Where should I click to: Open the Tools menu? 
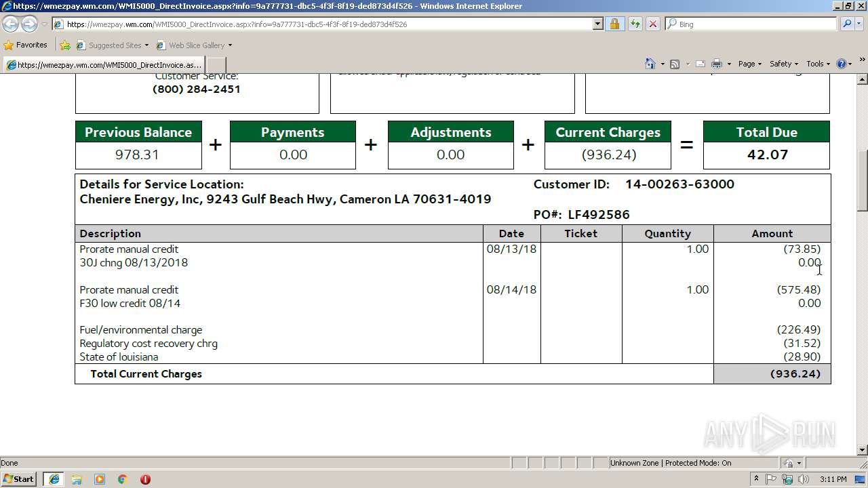click(x=818, y=64)
